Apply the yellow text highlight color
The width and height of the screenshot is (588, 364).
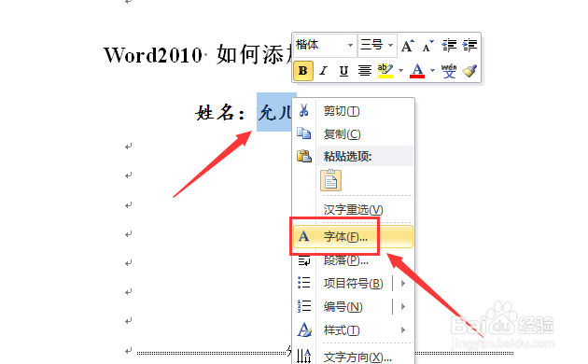point(385,71)
